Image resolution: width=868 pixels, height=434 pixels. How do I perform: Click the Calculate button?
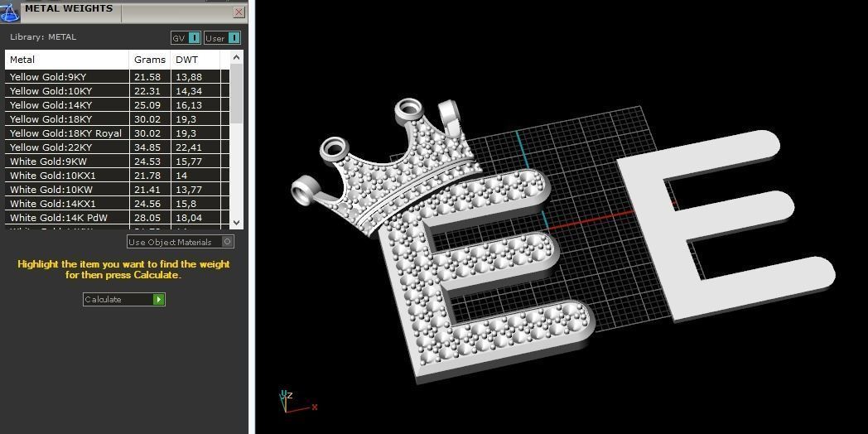point(124,300)
